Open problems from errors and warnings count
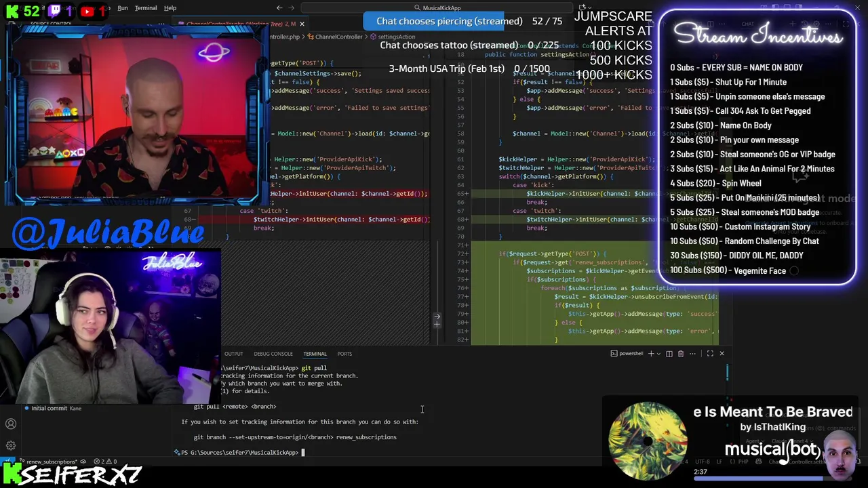This screenshot has width=868, height=488. point(106,462)
